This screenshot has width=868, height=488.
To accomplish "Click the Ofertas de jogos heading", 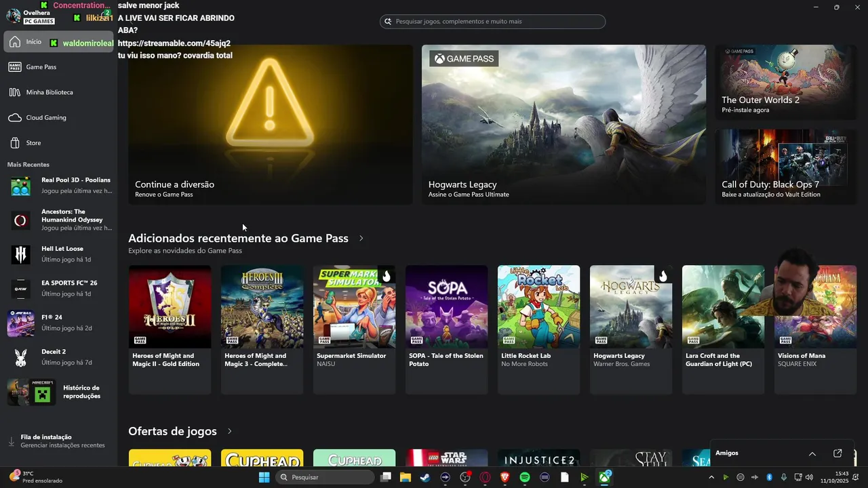I will [x=172, y=432].
